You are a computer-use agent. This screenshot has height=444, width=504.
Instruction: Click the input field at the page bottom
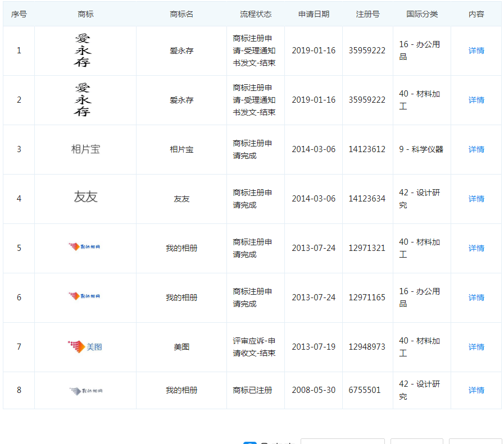[343, 443]
